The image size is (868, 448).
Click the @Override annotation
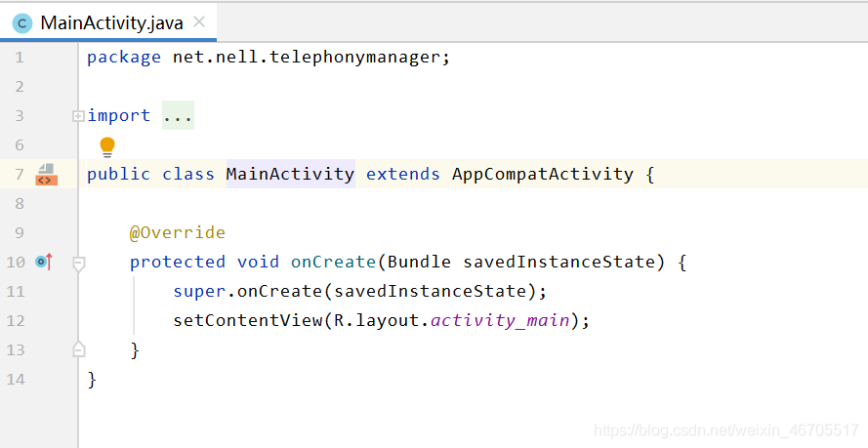pyautogui.click(x=177, y=232)
